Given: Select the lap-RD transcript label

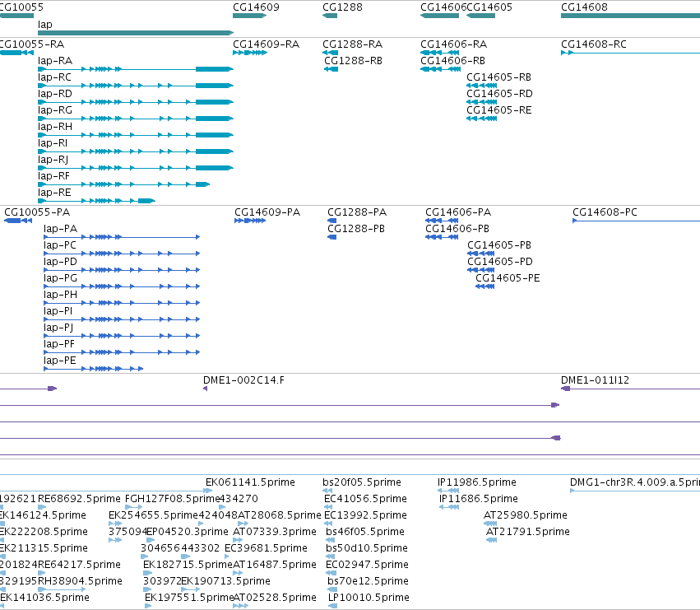Looking at the screenshot, I should pyautogui.click(x=55, y=94).
